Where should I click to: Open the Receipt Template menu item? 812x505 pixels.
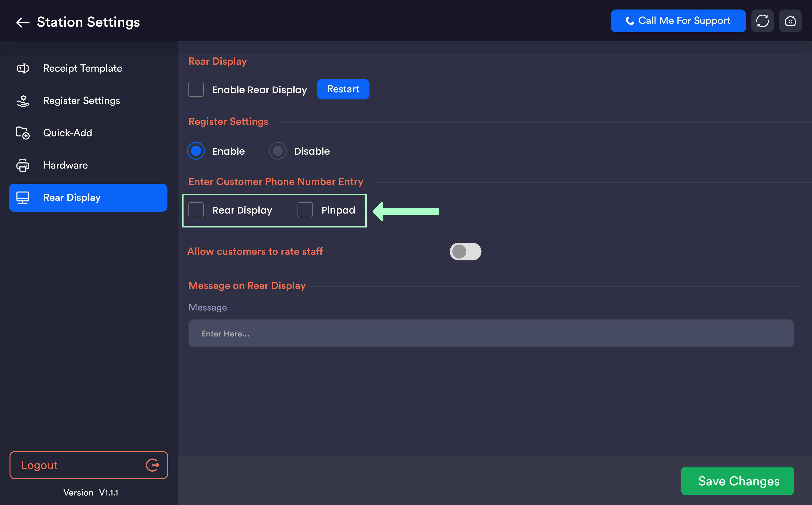[x=82, y=68]
